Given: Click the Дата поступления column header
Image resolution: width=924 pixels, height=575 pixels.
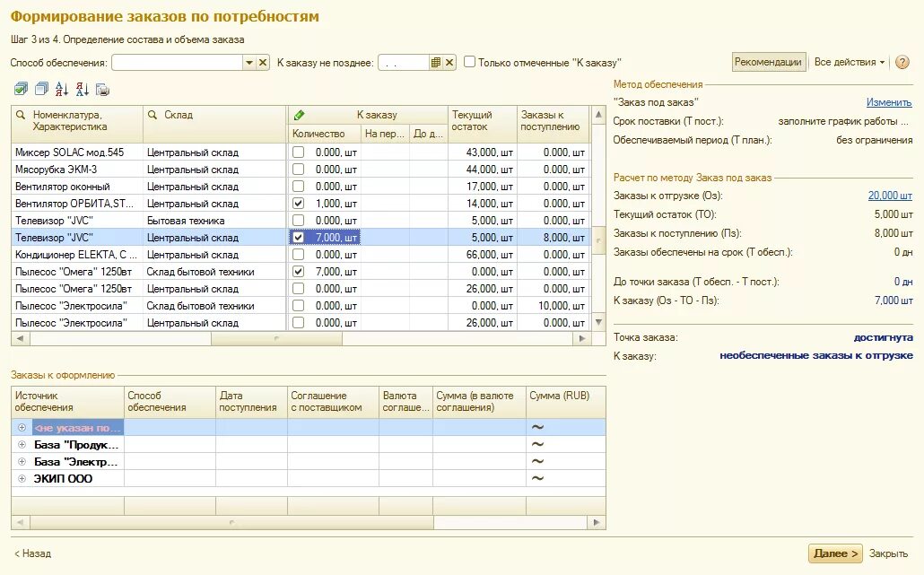Looking at the screenshot, I should point(251,401).
